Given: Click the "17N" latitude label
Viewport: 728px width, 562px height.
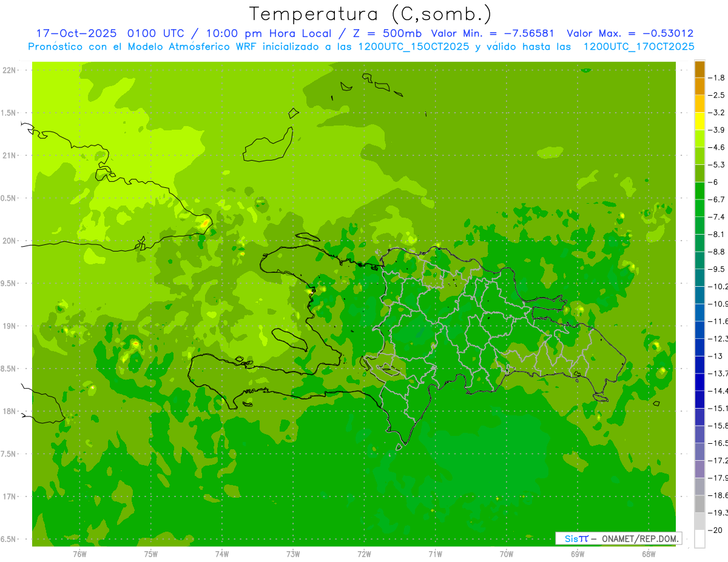Looking at the screenshot, I should pos(10,497).
